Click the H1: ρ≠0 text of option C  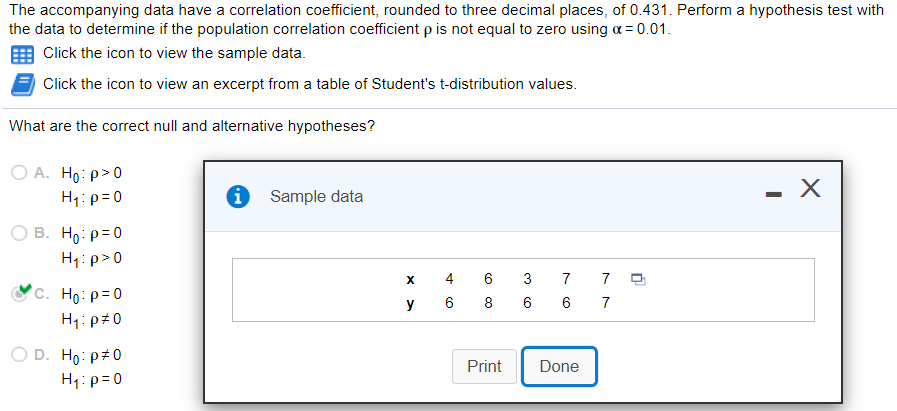click(92, 319)
